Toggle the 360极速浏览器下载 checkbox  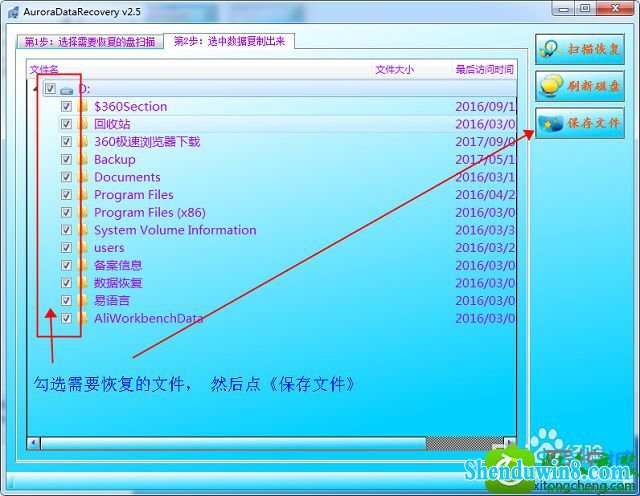[66, 142]
